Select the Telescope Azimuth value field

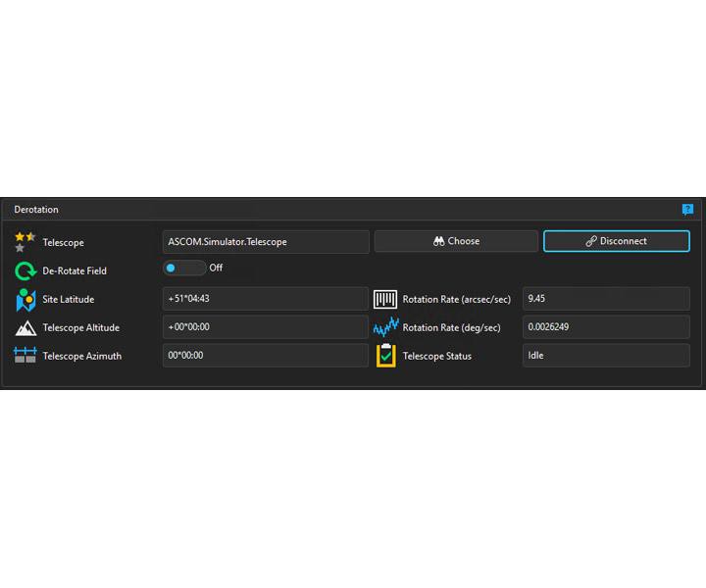pyautogui.click(x=265, y=356)
